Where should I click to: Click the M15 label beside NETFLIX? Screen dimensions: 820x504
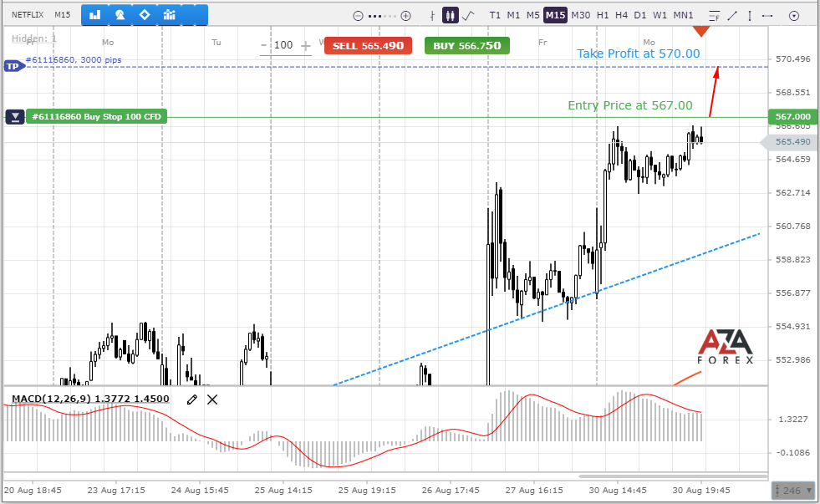62,15
